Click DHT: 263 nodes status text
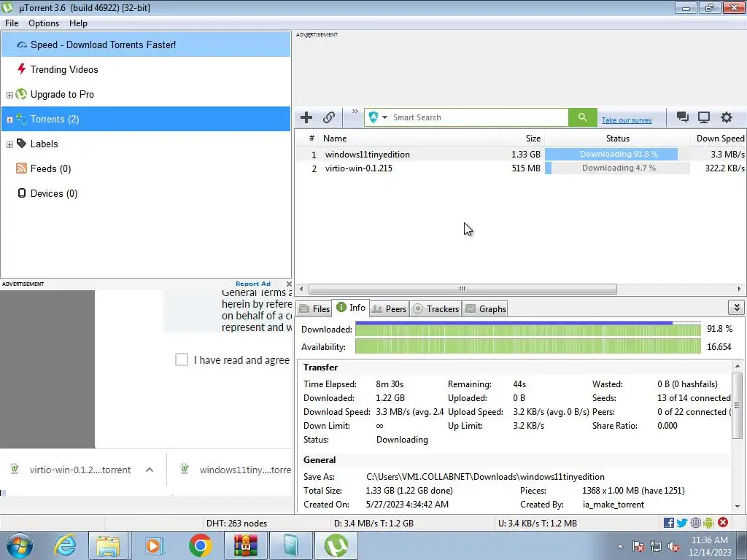 [x=237, y=524]
